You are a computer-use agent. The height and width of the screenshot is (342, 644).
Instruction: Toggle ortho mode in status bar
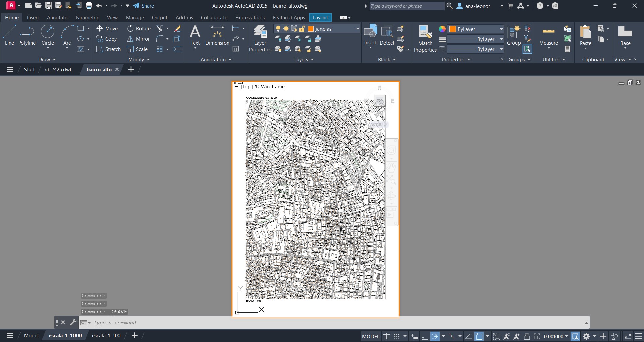425,336
